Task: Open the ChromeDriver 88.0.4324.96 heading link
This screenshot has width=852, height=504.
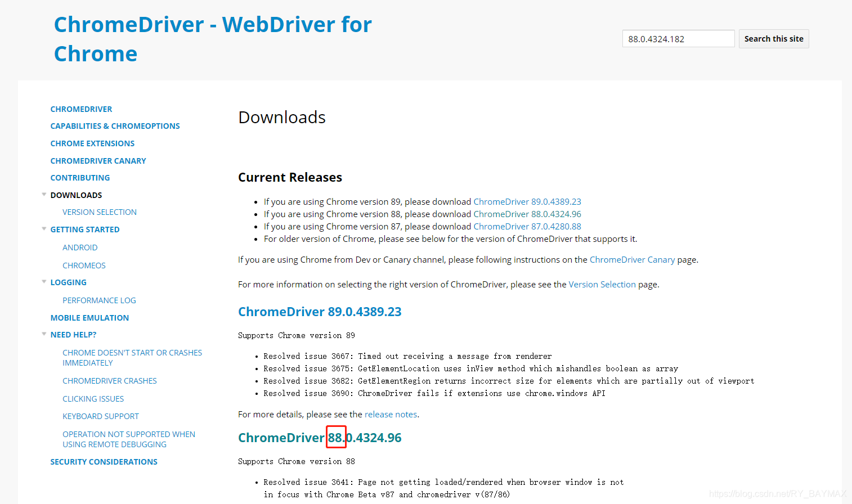Action: coord(320,438)
